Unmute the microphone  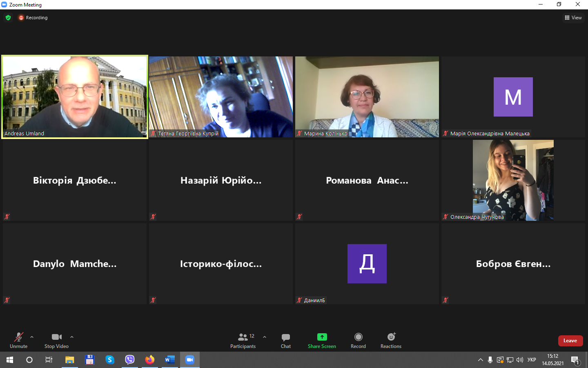pos(19,340)
